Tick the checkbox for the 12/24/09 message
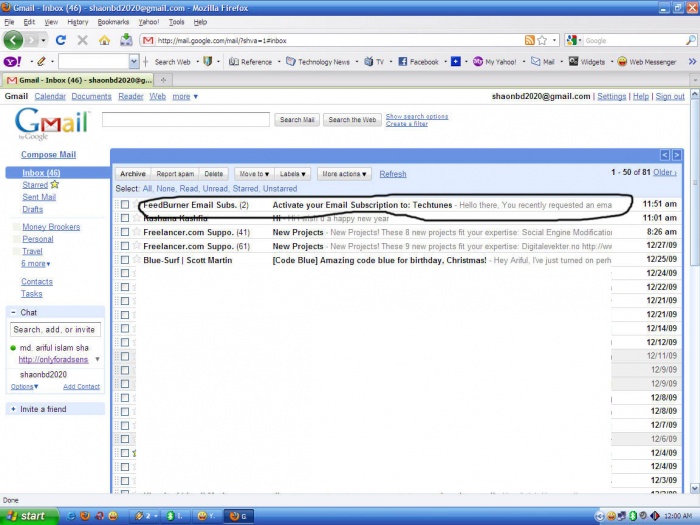 pyautogui.click(x=125, y=273)
